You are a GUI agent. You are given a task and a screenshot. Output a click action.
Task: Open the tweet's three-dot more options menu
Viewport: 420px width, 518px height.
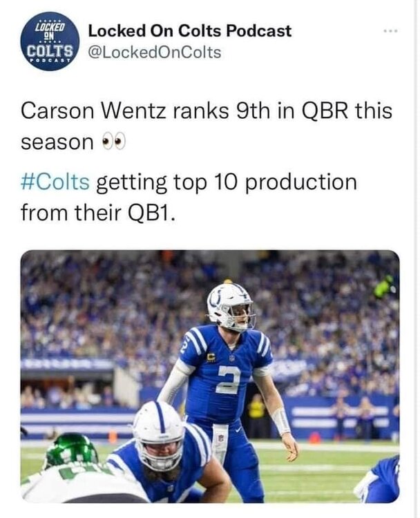click(391, 32)
